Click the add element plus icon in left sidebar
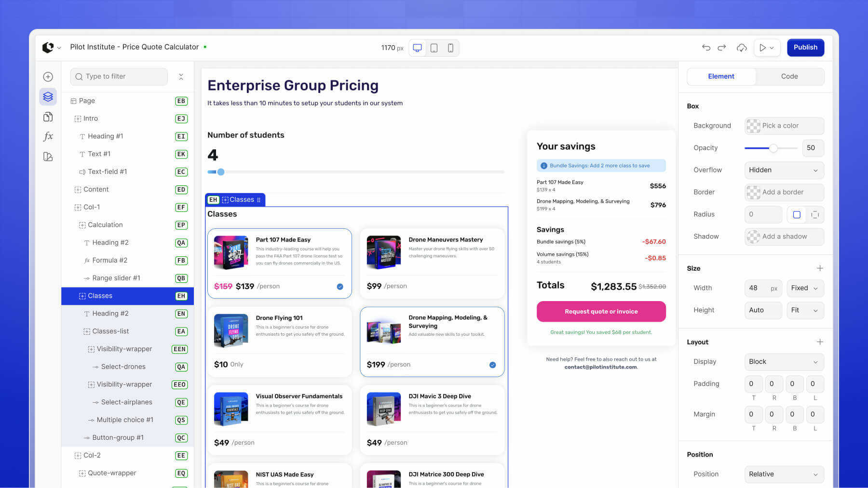Viewport: 868px width, 488px height. click(x=48, y=77)
